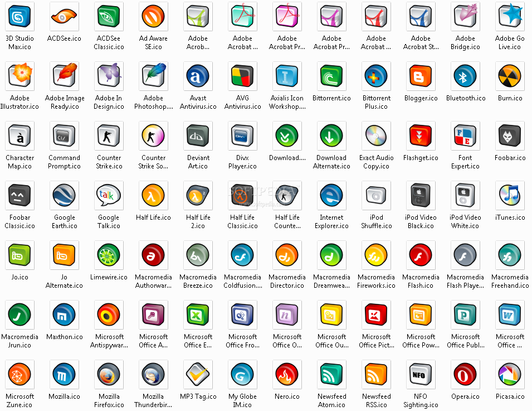532x411 pixels.
Task: Click the Bittorrent icon
Action: pyautogui.click(x=331, y=76)
